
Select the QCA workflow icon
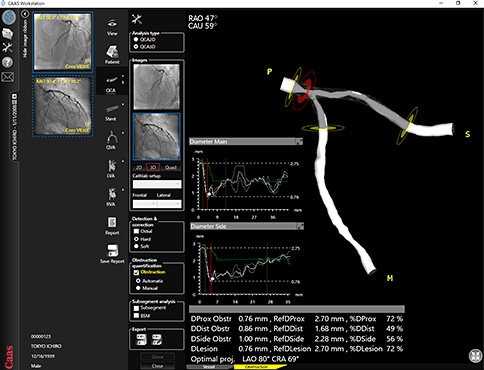(111, 84)
